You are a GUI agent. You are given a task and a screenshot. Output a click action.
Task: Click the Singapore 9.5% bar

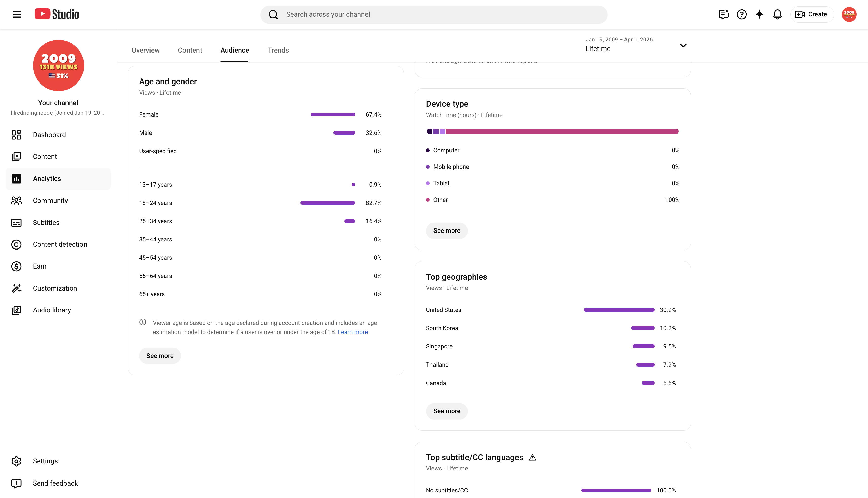[x=643, y=346]
